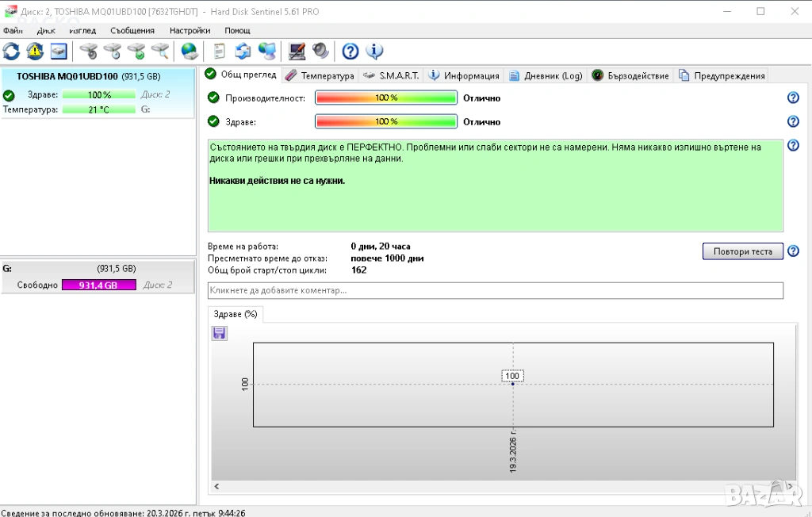812x517 pixels.
Task: Click the magenta free space bar for G:
Action: (98, 285)
